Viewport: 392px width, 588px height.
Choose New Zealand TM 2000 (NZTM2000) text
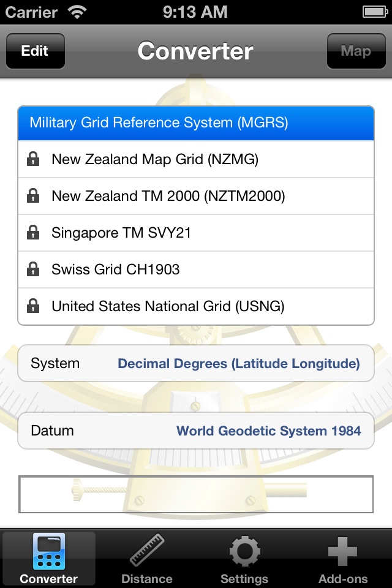click(168, 196)
